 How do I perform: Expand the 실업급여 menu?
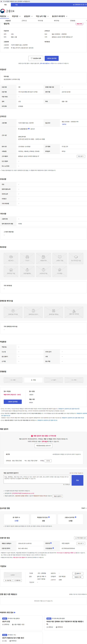pyautogui.click(x=28, y=16)
